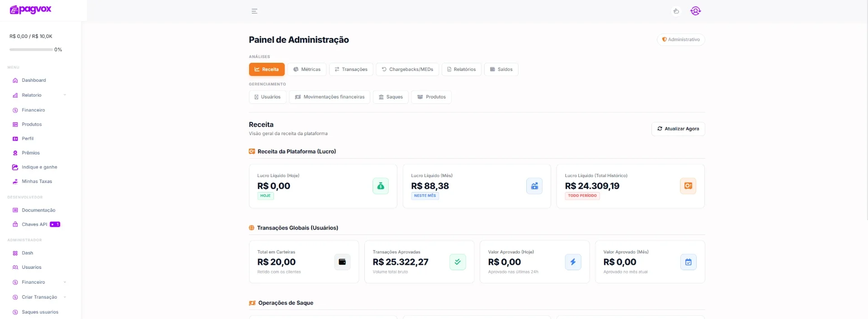The image size is (868, 319).
Task: Click the pagvox logo
Action: pos(31,9)
